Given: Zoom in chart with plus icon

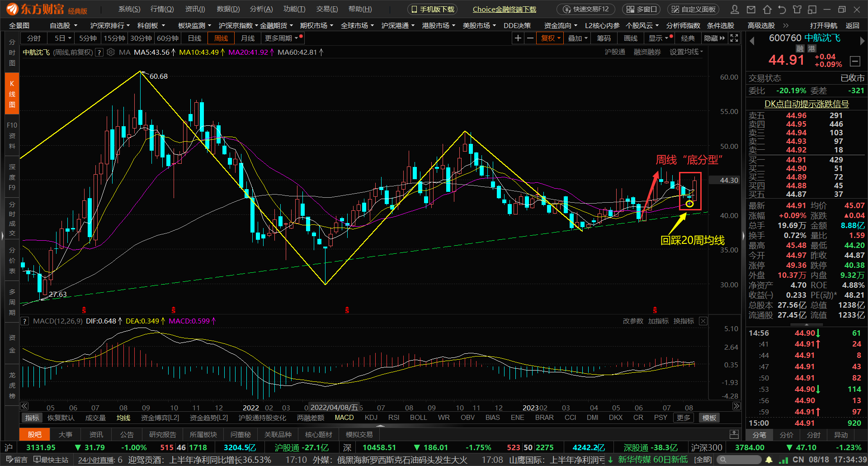Looking at the screenshot, I should pyautogui.click(x=518, y=38).
